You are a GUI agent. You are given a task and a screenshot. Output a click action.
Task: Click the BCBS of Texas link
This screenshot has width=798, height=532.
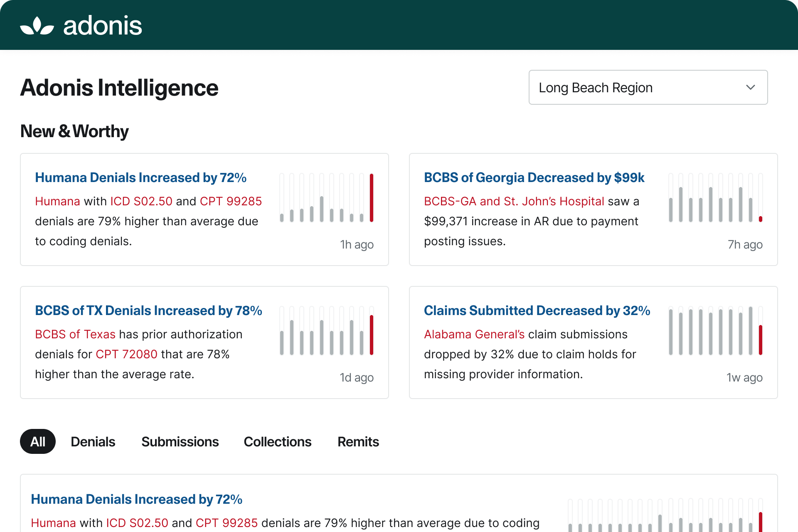pyautogui.click(x=75, y=334)
